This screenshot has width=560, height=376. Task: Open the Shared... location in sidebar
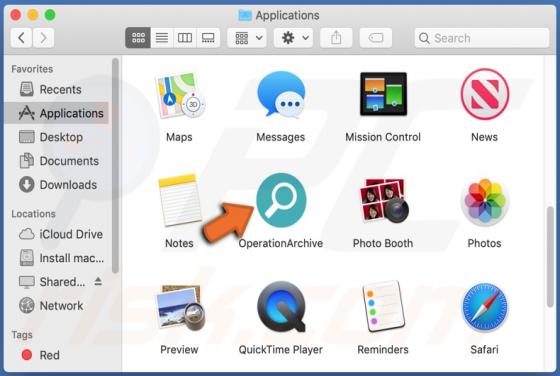point(52,282)
